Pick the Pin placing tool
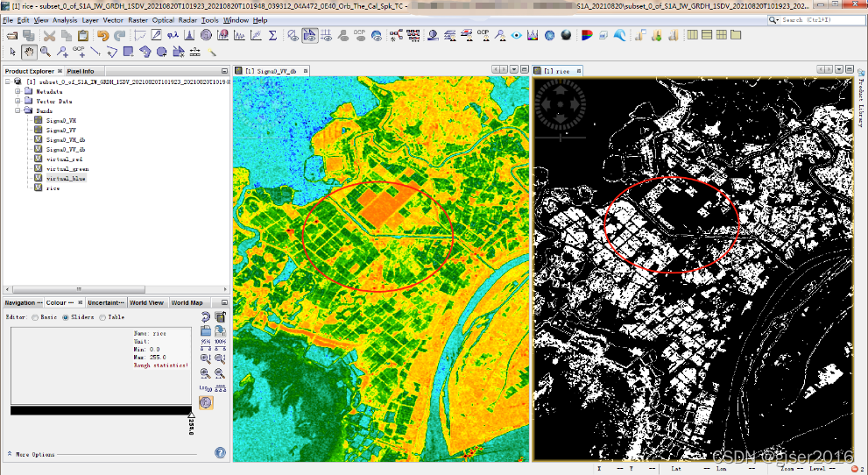Image resolution: width=868 pixels, height=475 pixels. 62,52
